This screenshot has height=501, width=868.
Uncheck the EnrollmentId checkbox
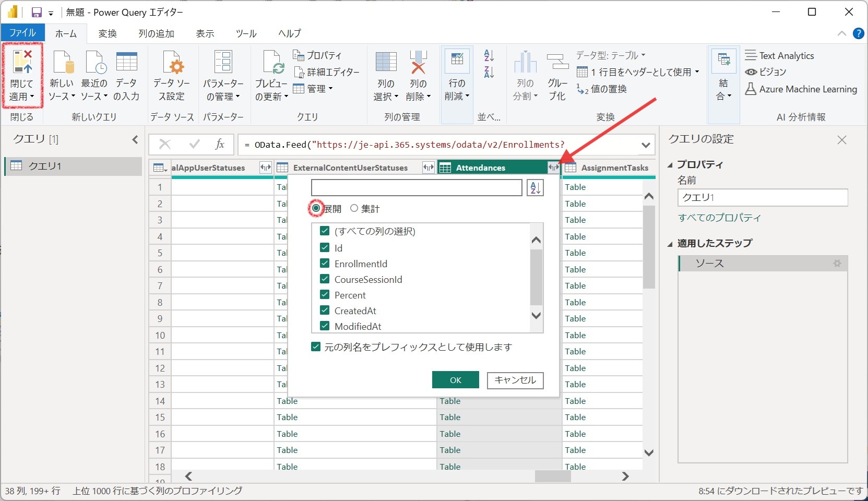click(325, 263)
